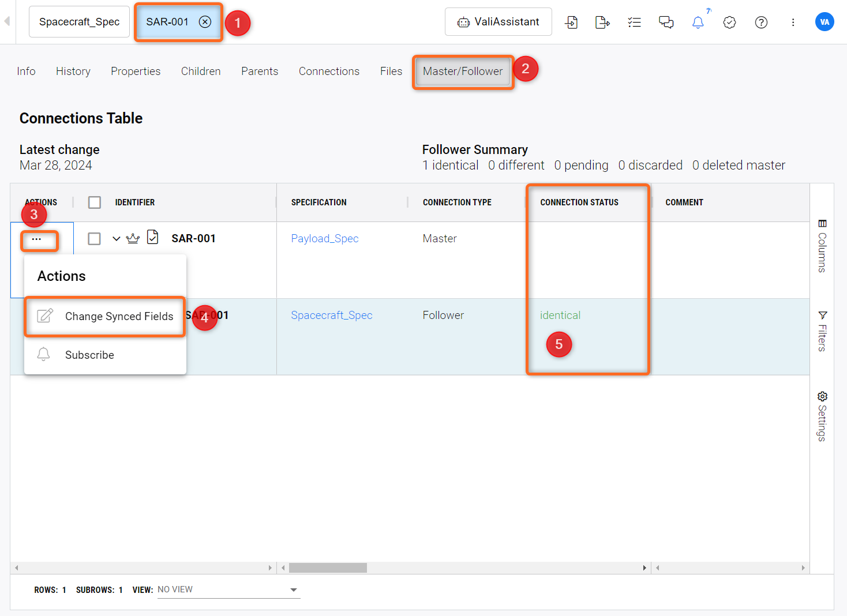Image resolution: width=847 pixels, height=616 pixels.
Task: Click the export file icon in the top toolbar
Action: click(602, 22)
